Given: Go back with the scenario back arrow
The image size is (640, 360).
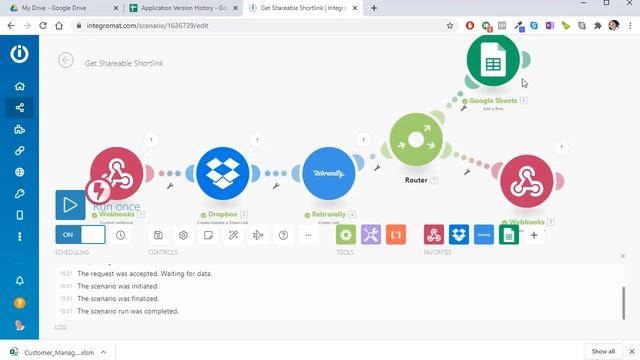Looking at the screenshot, I should (x=66, y=60).
